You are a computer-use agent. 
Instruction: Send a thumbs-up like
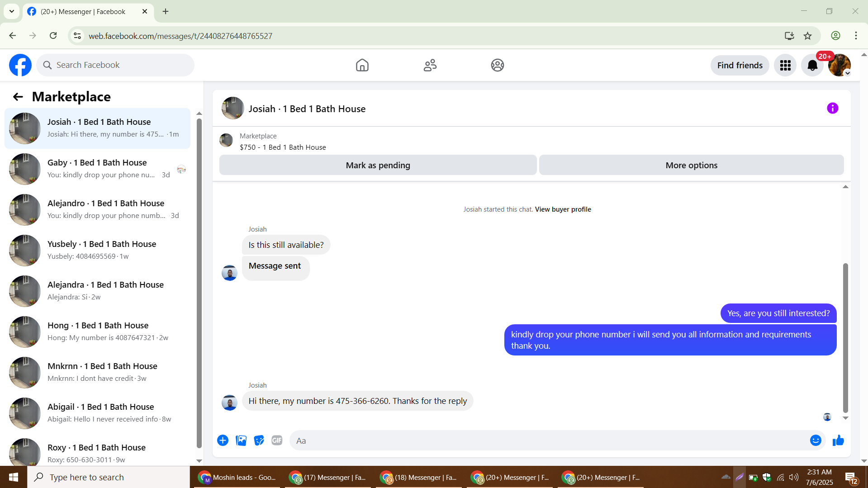coord(838,441)
